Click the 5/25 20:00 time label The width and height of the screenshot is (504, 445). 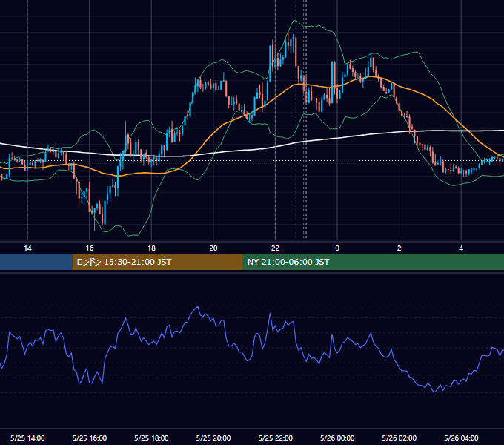click(213, 438)
